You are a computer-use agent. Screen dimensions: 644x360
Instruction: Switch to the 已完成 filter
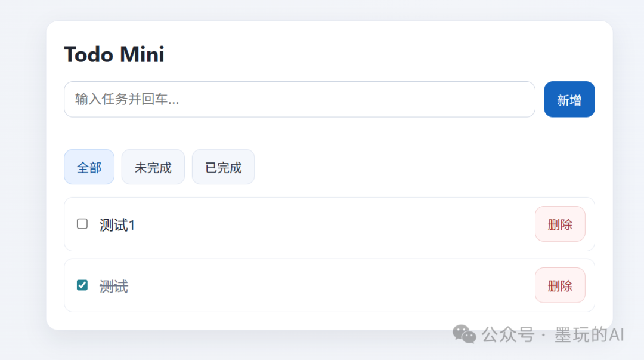click(223, 167)
